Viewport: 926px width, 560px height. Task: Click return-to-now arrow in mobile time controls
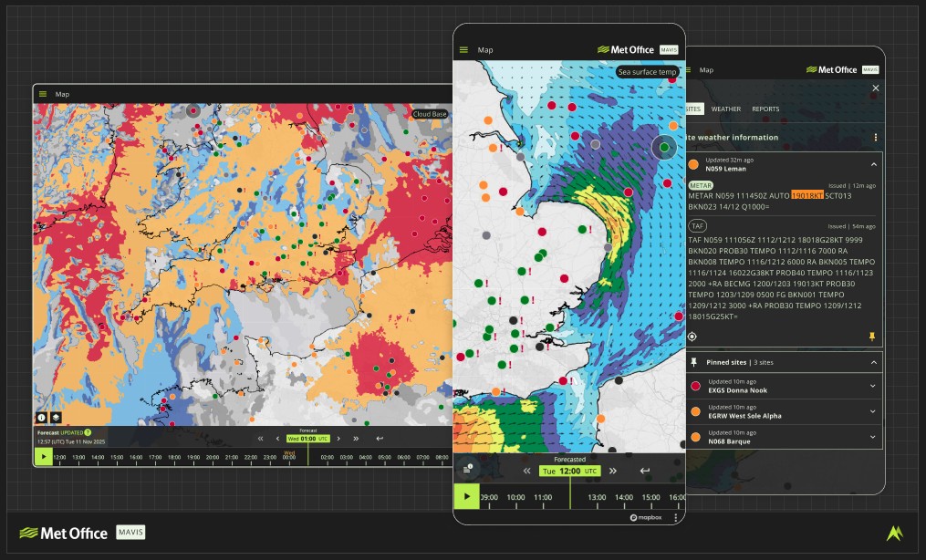[645, 471]
